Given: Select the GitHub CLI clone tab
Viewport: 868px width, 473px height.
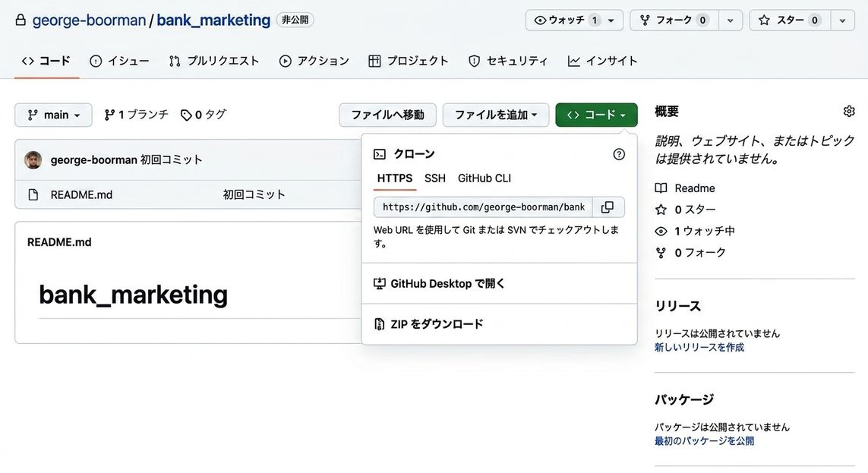Looking at the screenshot, I should pos(485,178).
